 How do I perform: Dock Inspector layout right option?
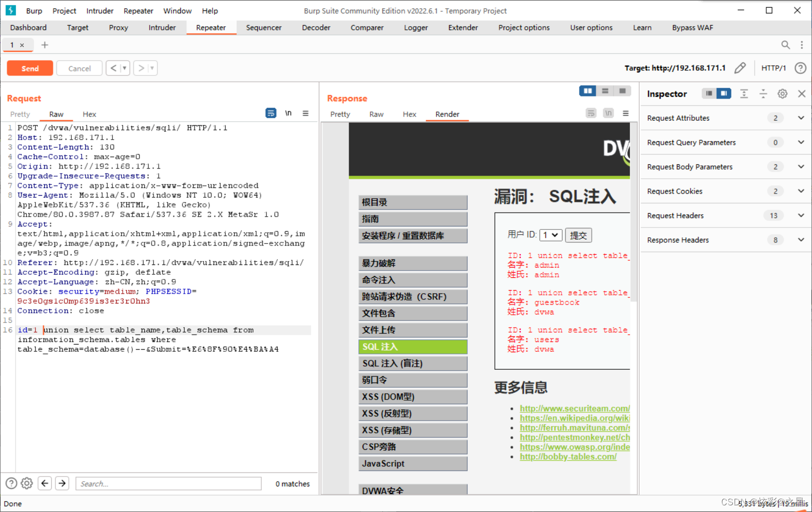[724, 93]
